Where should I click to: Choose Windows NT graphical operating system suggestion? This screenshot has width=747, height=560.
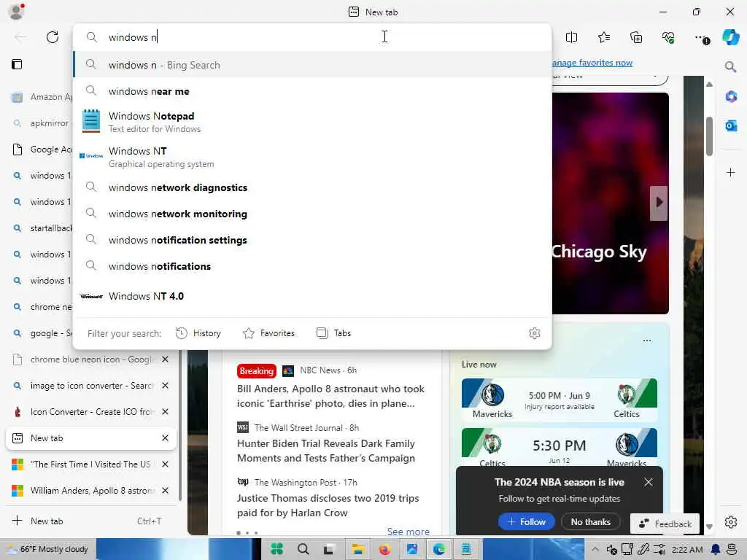[312, 157]
